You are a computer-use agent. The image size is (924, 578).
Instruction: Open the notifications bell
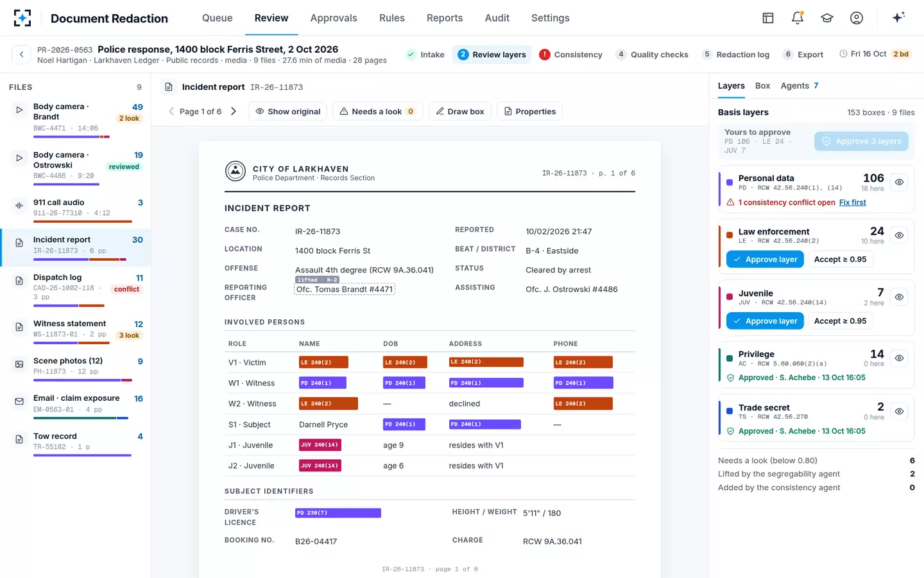tap(798, 18)
